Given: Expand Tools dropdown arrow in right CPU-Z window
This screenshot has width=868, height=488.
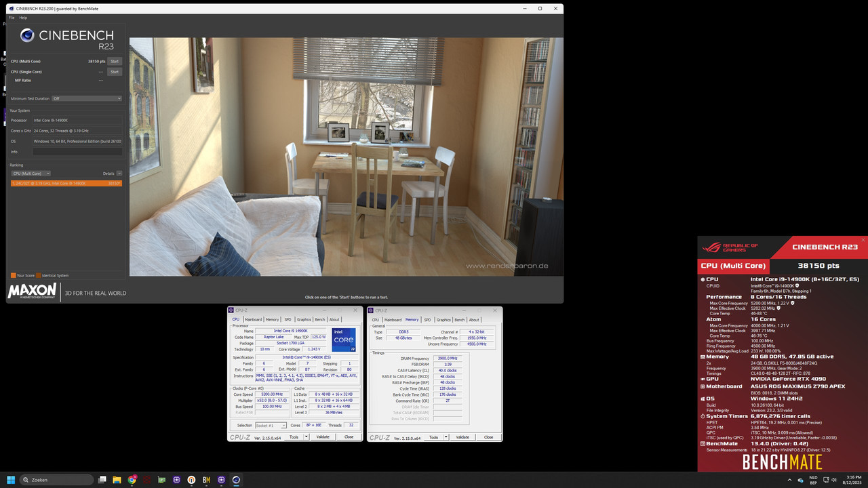Looking at the screenshot, I should [x=446, y=437].
